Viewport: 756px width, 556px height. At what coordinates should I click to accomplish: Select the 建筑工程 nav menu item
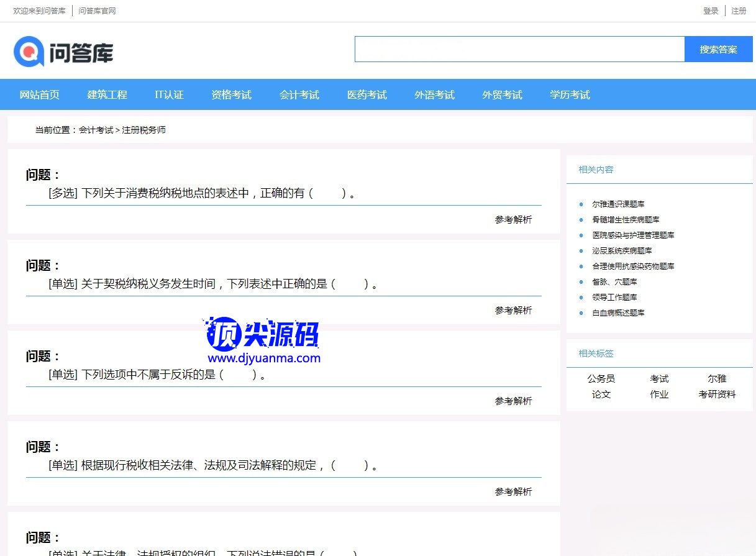point(107,95)
